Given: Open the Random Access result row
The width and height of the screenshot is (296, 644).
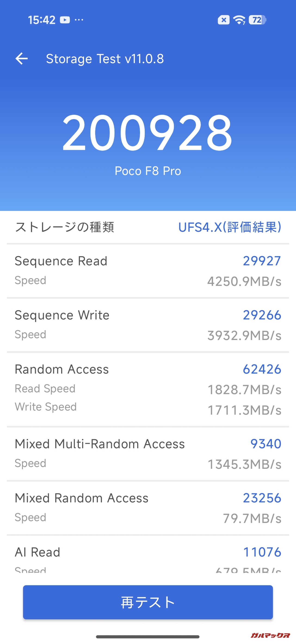Looking at the screenshot, I should tap(148, 389).
